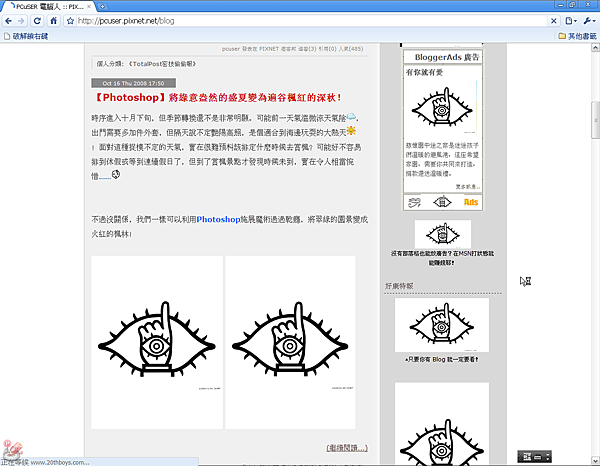Image resolution: width=600 pixels, height=466 pixels.
Task: Open the 只要你有 Blog 就一定要看 link
Action: 442,359
